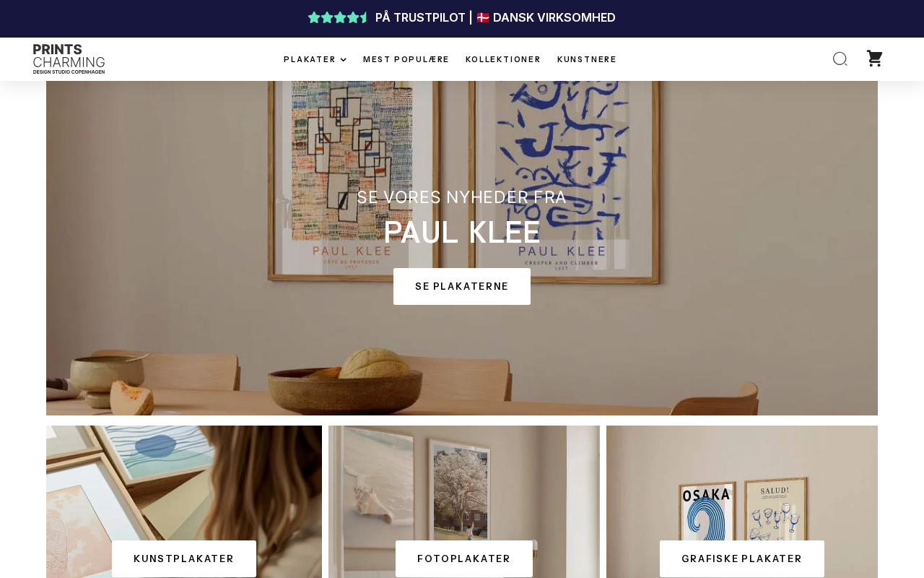The image size is (924, 578).
Task: Open the Fotoplakater category button
Action: (x=464, y=558)
